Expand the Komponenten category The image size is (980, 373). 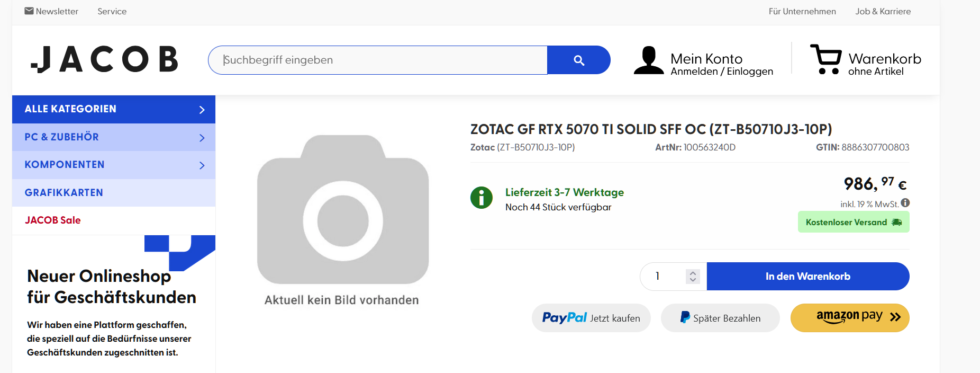tap(114, 165)
